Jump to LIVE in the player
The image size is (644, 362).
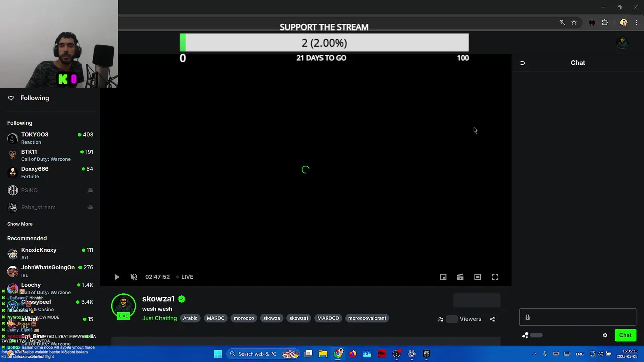tap(184, 277)
